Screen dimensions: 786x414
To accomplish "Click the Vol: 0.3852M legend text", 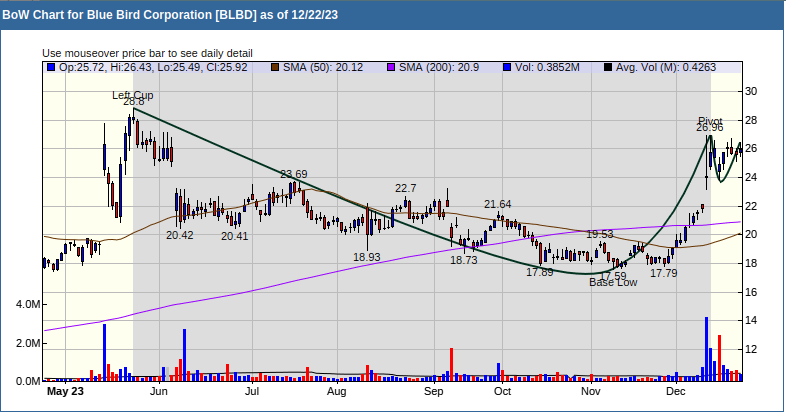I will 547,67.
